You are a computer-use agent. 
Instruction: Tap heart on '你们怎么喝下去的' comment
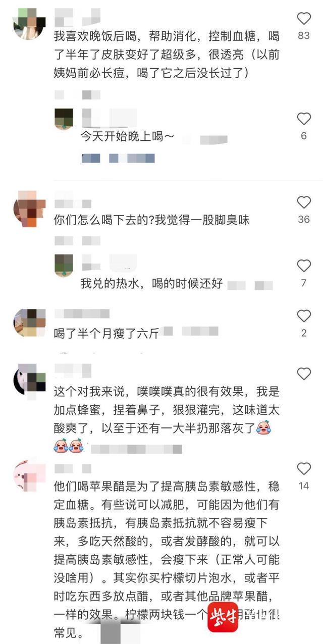click(x=304, y=202)
